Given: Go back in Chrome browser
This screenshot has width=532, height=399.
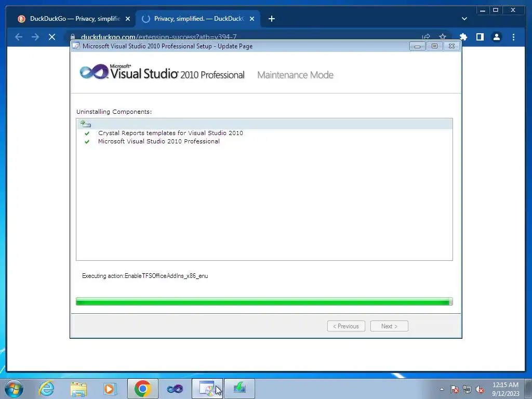Looking at the screenshot, I should [19, 37].
